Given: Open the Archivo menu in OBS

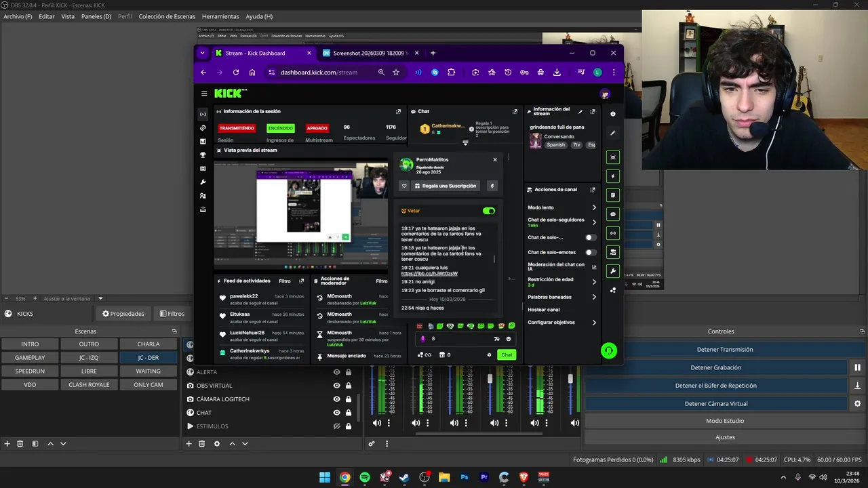Looking at the screenshot, I should point(18,16).
